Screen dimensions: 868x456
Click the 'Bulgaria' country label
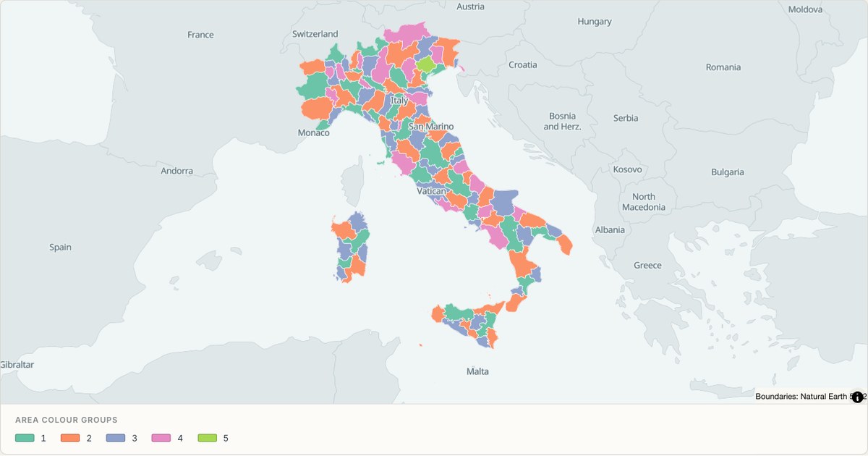coord(728,172)
